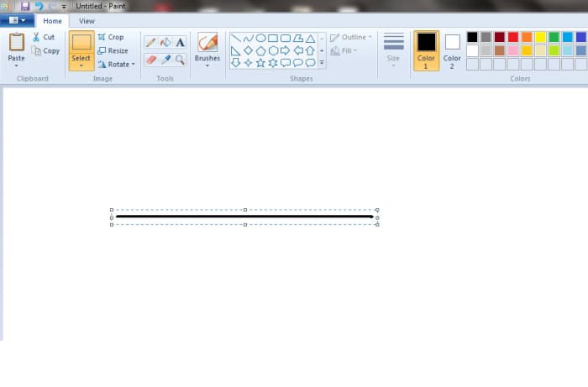Image resolution: width=588 pixels, height=387 pixels.
Task: Activate the Eraser tool
Action: pyautogui.click(x=150, y=60)
